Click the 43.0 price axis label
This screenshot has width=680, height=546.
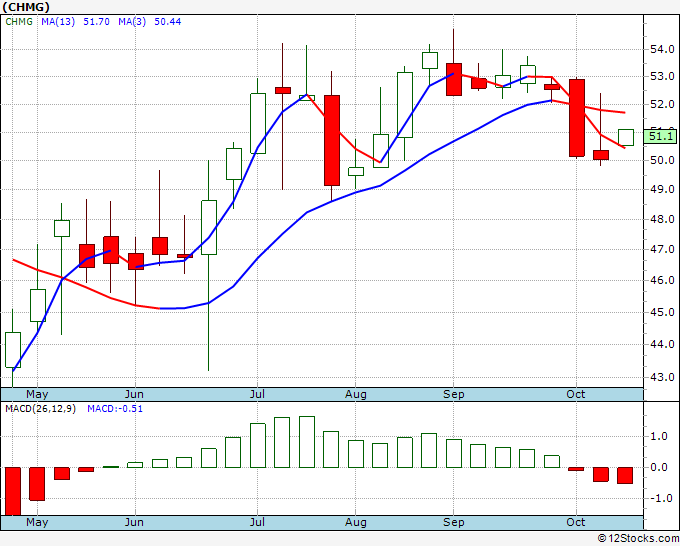[x=662, y=377]
